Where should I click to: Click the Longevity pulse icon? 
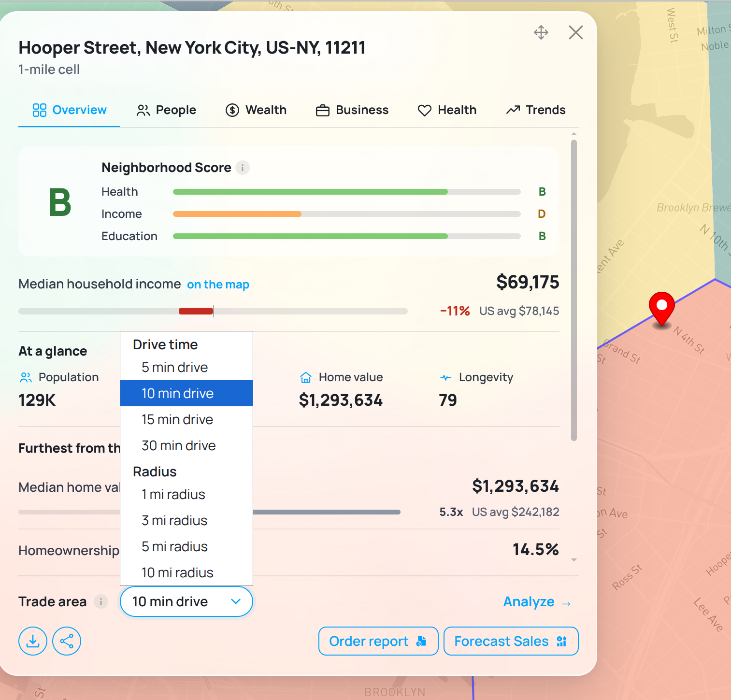click(446, 377)
